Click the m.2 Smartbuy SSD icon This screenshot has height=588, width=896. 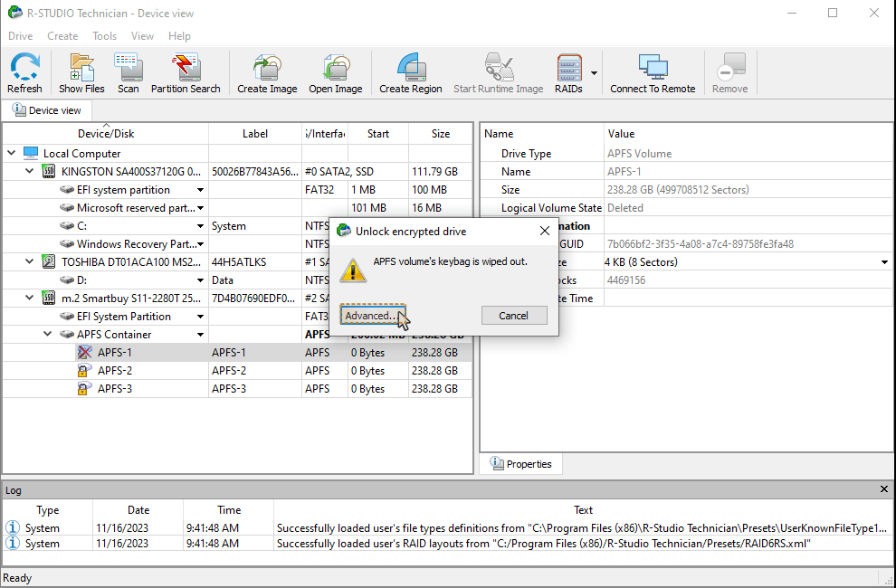tap(49, 298)
